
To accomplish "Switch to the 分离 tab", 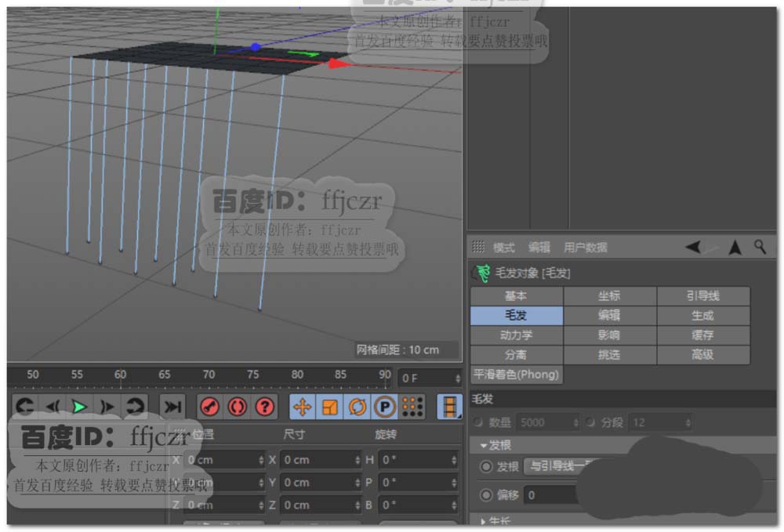I will coord(516,355).
